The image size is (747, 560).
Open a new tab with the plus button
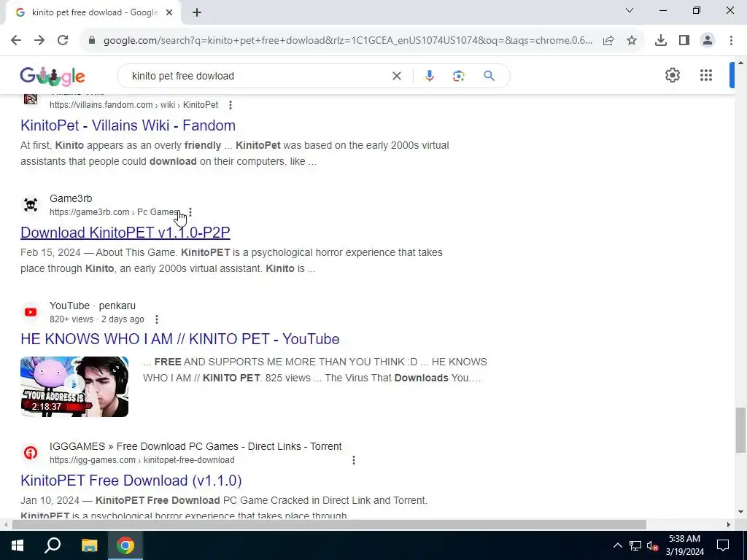[197, 13]
